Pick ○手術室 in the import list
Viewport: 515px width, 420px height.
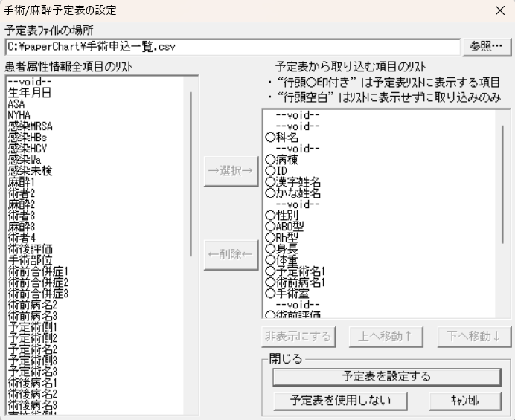point(287,294)
